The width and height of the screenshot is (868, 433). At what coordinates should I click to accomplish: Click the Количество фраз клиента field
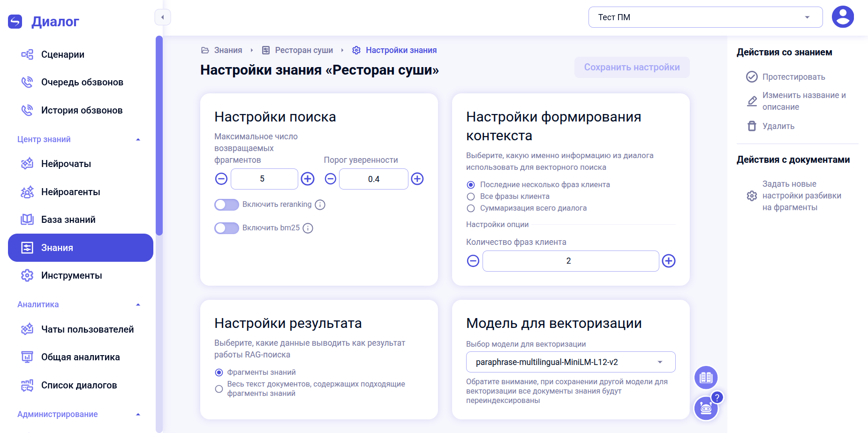tap(571, 261)
